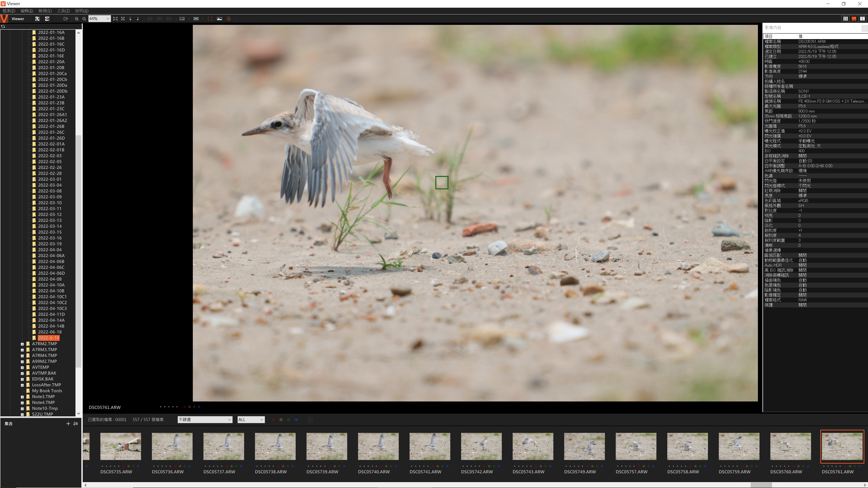
Task: Open the filter dropdown showing 不篩選
Action: (205, 420)
